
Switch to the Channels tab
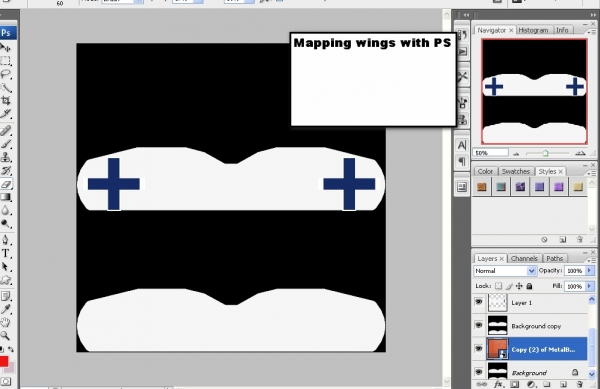tap(524, 259)
